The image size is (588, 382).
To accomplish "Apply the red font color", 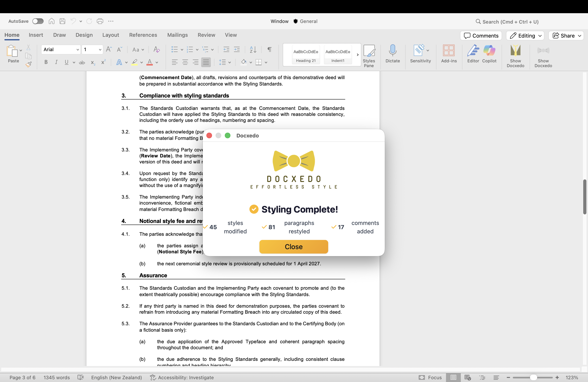I will point(149,62).
